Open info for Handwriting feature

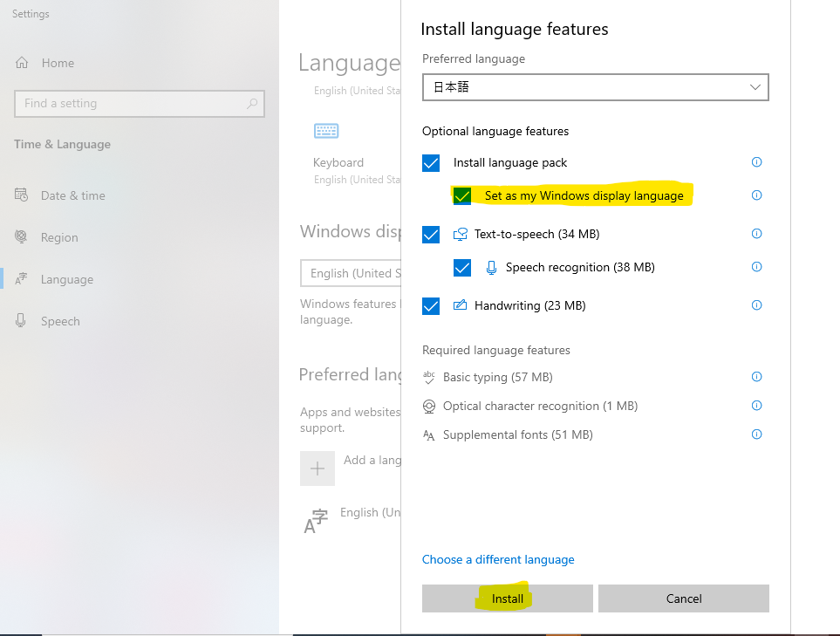tap(756, 304)
